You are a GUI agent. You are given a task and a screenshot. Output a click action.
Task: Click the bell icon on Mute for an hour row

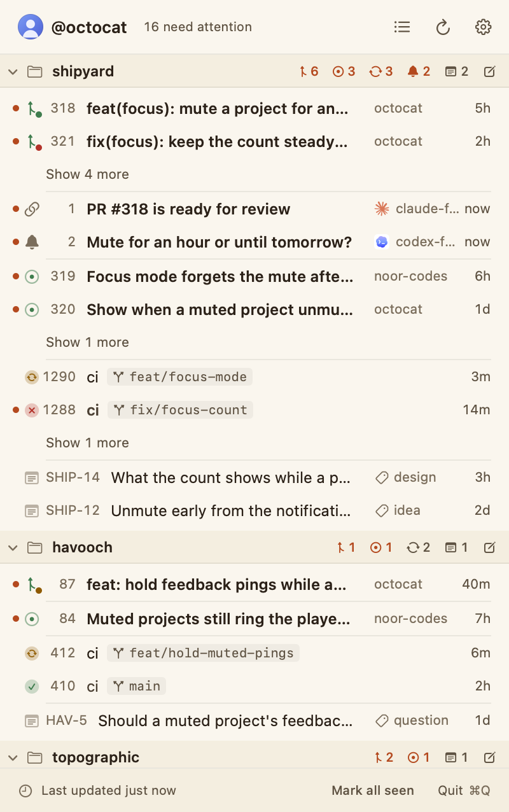[x=32, y=242]
